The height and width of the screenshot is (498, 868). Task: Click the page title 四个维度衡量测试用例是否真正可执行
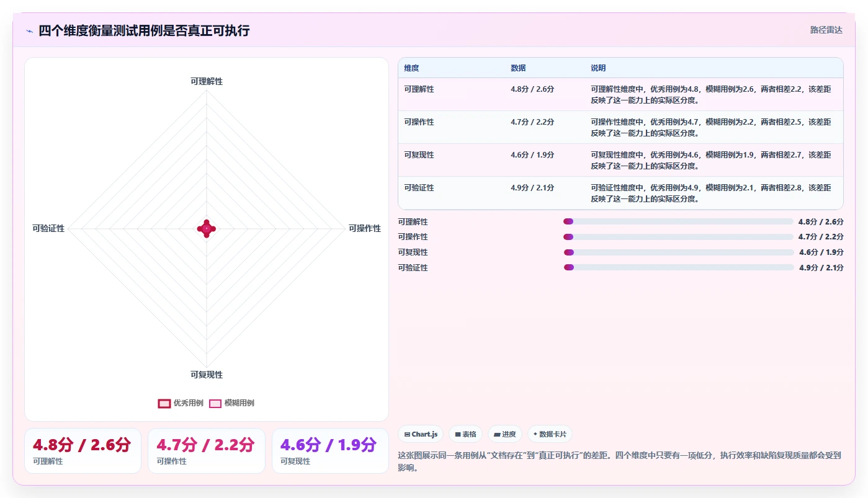click(x=144, y=30)
